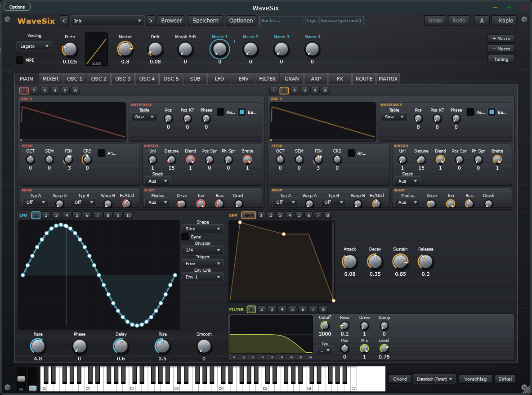Click the Drift knob

click(x=156, y=49)
